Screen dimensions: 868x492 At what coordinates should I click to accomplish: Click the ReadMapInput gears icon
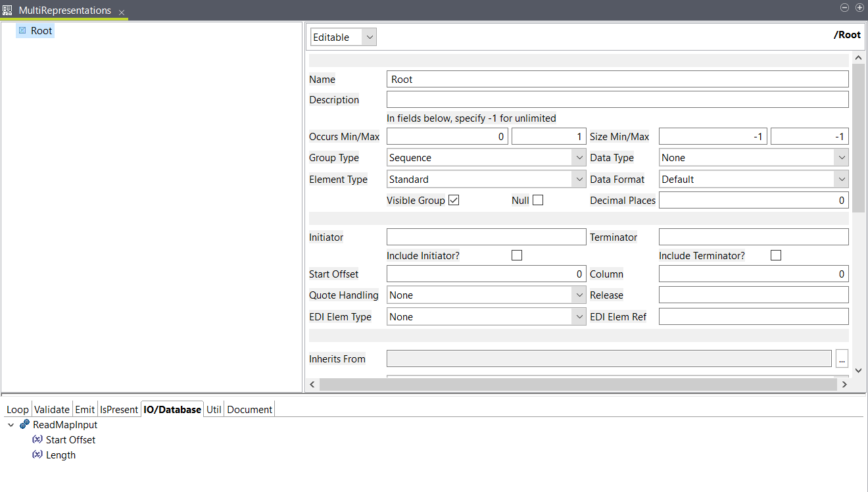pyautogui.click(x=24, y=424)
